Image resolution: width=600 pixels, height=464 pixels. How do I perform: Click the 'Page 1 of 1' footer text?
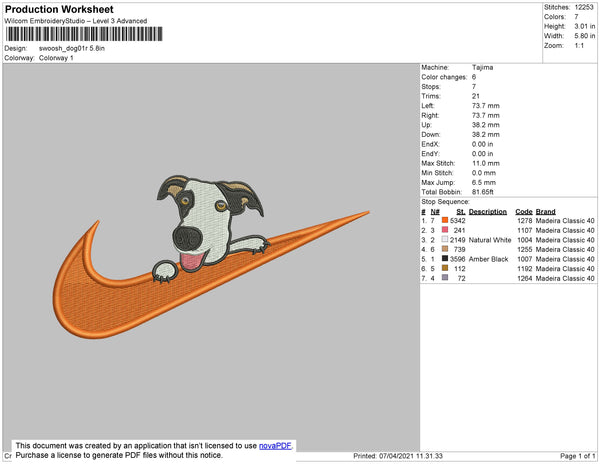click(577, 456)
